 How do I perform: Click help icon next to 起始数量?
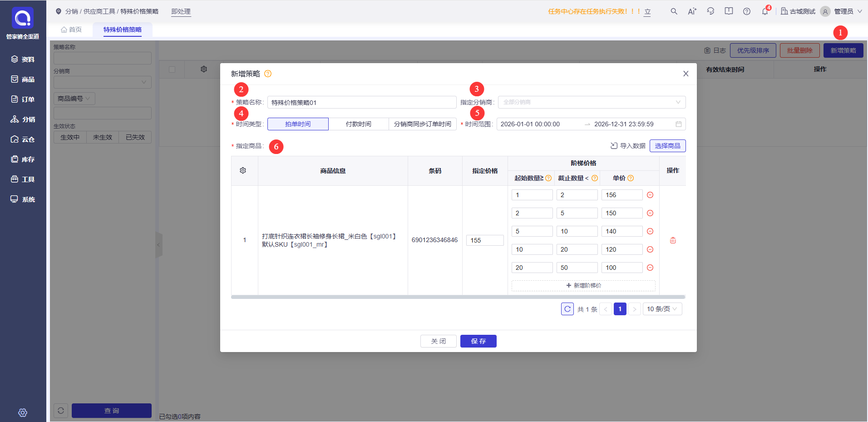coord(548,178)
